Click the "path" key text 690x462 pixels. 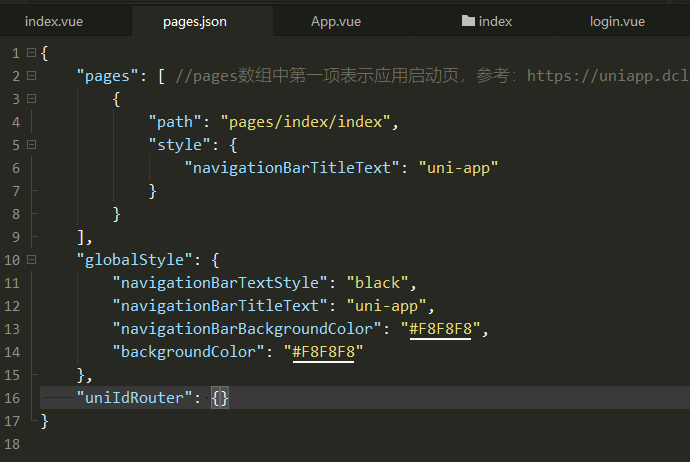175,122
